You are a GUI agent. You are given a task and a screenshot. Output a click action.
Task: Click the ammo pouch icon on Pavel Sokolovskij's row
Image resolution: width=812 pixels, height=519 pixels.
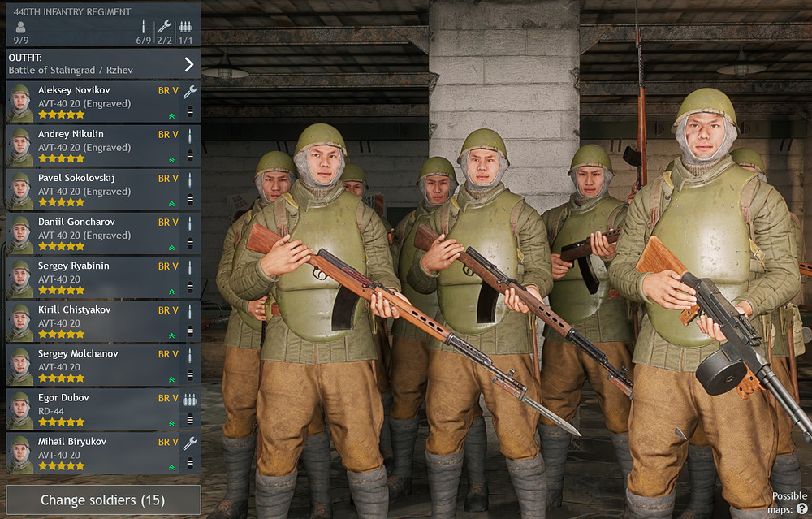coord(190,199)
